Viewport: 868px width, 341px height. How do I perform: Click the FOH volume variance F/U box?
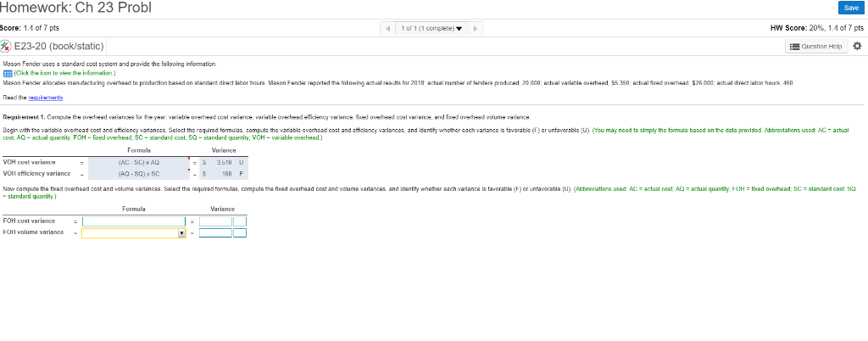point(240,233)
